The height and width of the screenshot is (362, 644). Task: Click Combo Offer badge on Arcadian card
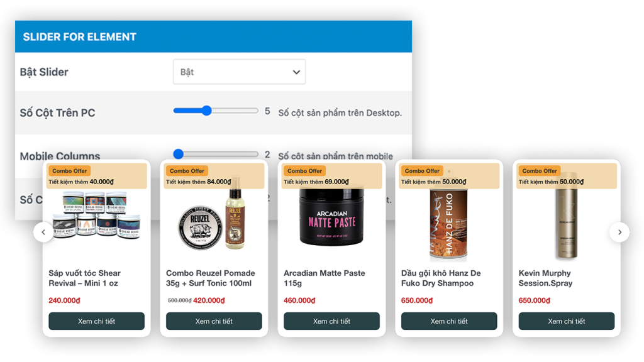(304, 171)
